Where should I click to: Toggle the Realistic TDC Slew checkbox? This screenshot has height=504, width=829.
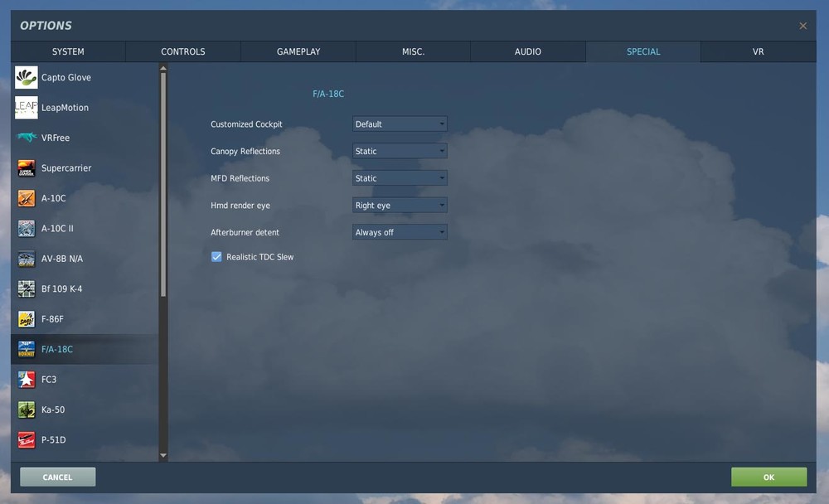[216, 257]
